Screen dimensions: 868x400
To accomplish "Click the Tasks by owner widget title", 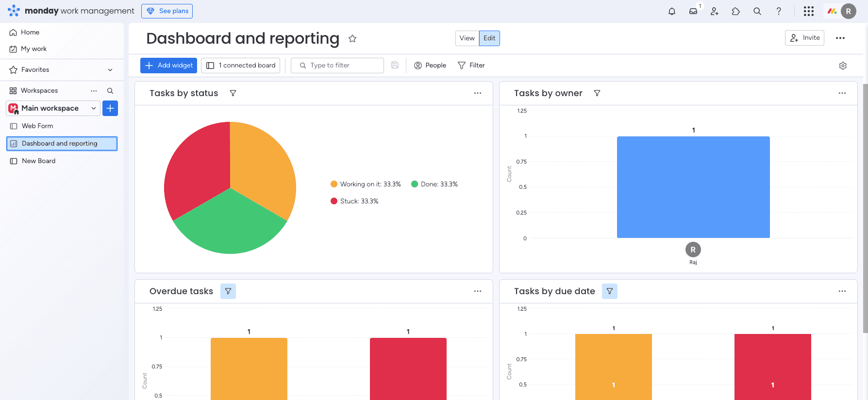I will 548,93.
